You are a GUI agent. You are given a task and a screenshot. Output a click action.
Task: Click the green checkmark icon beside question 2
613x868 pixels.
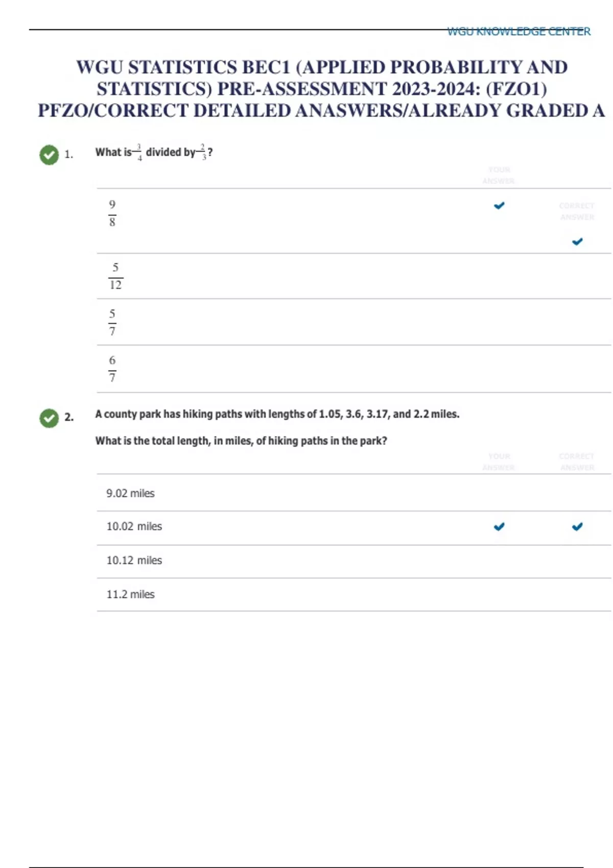[x=49, y=418]
